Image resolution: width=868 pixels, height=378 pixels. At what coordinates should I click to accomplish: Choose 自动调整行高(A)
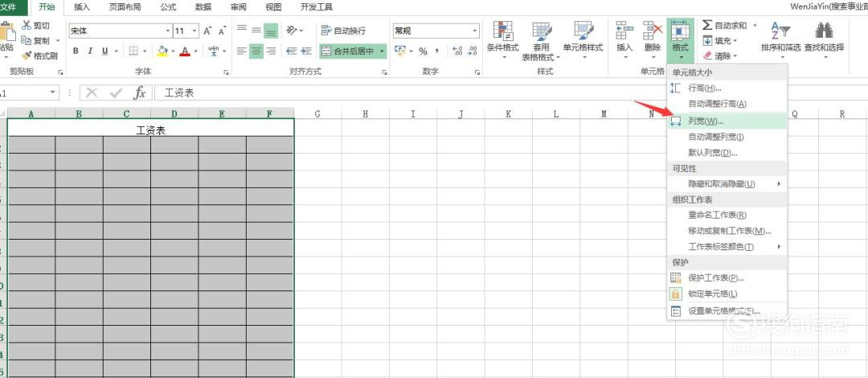727,104
